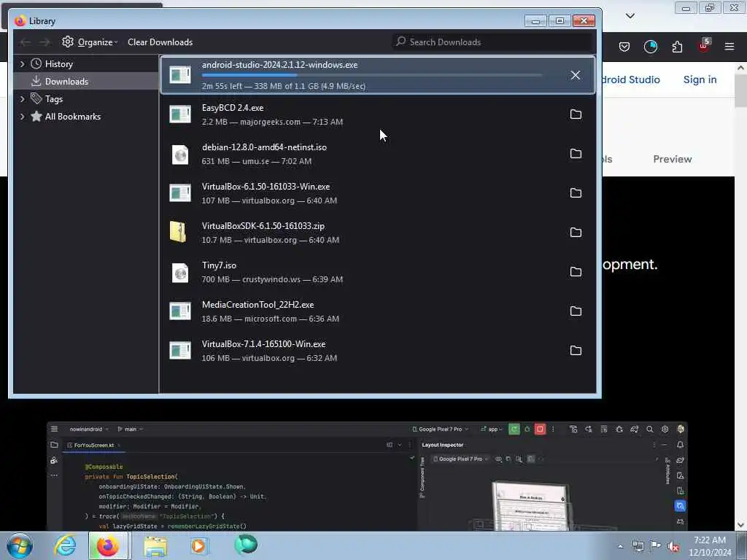This screenshot has width=747, height=560.
Task: Show debian-12.8.0 ISO in folder
Action: 576,154
